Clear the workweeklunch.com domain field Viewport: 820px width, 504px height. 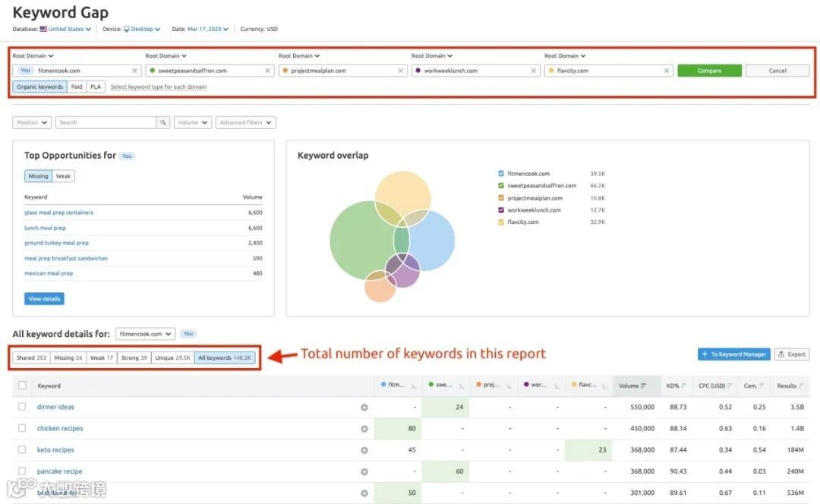point(534,71)
